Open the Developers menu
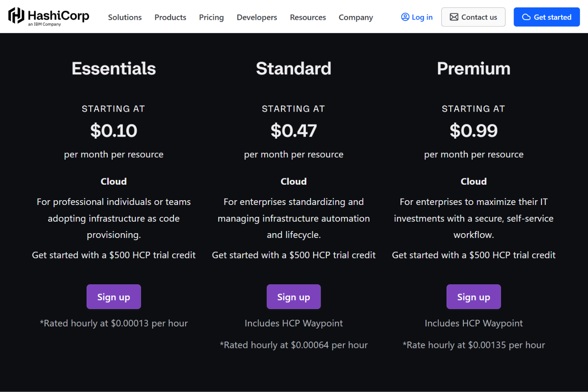The height and width of the screenshot is (392, 588). 257,17
